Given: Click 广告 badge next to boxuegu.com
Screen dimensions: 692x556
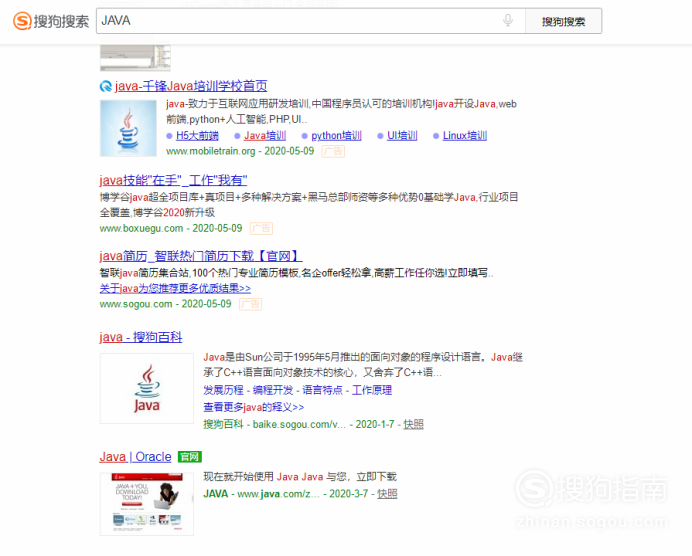Looking at the screenshot, I should (x=261, y=229).
